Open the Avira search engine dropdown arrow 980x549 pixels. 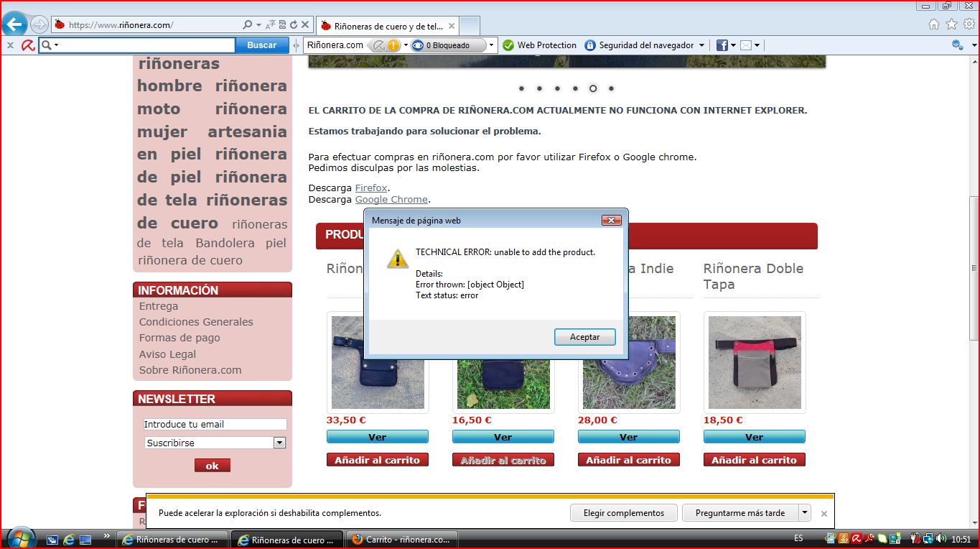tap(56, 45)
